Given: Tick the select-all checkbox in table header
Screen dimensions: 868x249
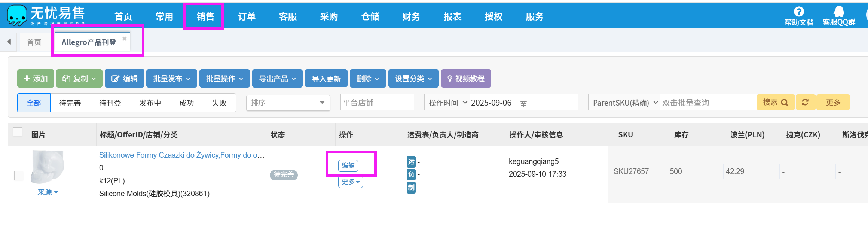Looking at the screenshot, I should 18,132.
